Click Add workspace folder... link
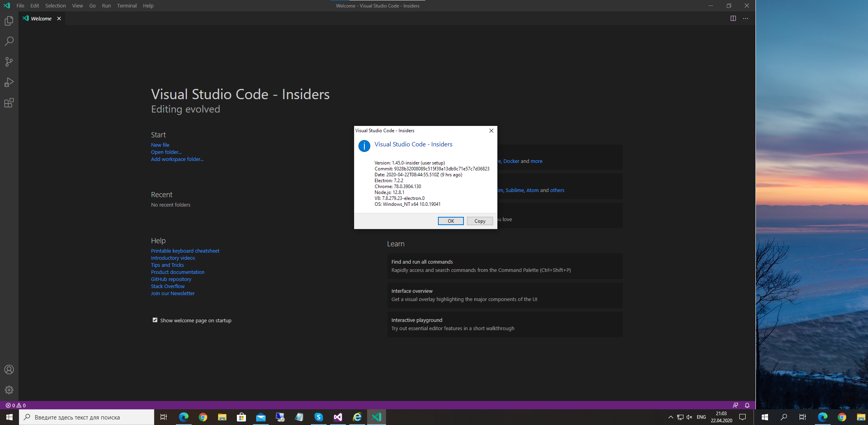Image resolution: width=868 pixels, height=425 pixels. [x=177, y=159]
